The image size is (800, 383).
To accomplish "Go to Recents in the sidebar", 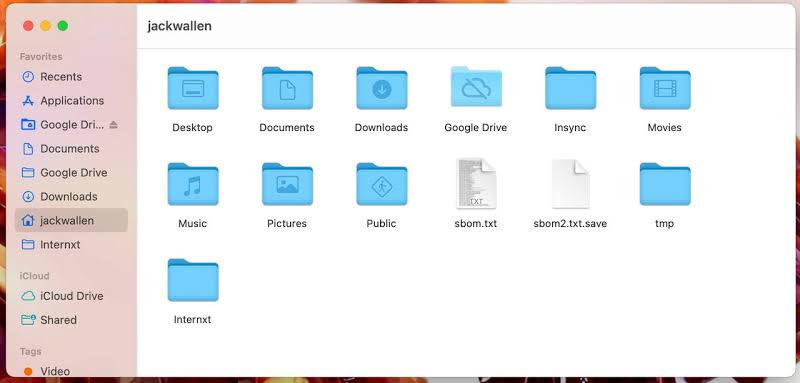I will [71, 77].
